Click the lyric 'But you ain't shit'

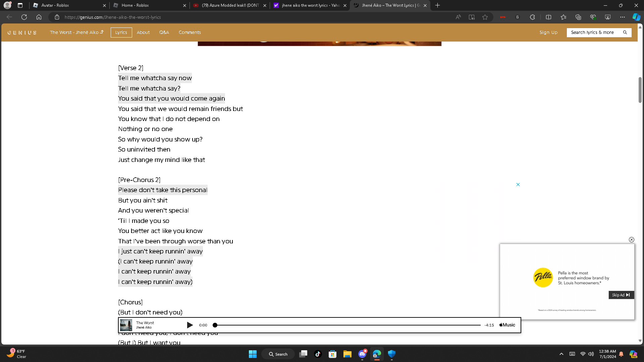[x=143, y=200]
